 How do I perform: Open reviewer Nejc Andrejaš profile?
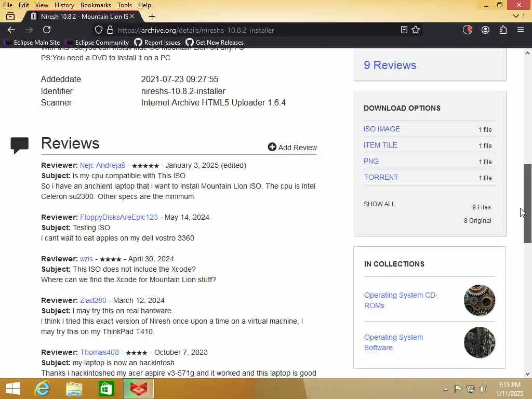(102, 165)
